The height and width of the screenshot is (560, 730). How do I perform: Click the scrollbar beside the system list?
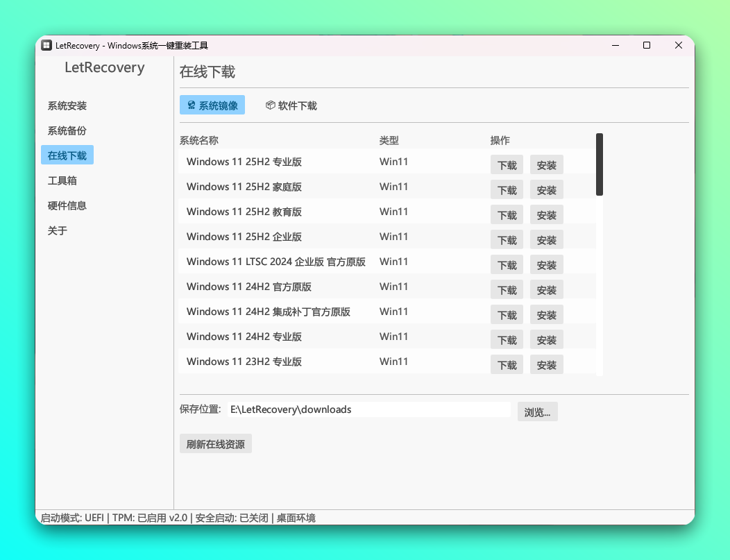(x=598, y=163)
